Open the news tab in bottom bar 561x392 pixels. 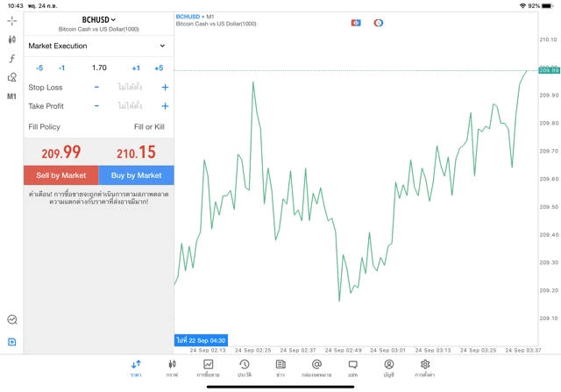[280, 368]
